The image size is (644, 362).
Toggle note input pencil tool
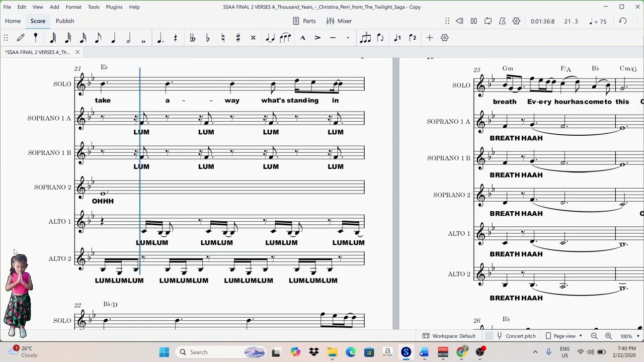pos(21,38)
